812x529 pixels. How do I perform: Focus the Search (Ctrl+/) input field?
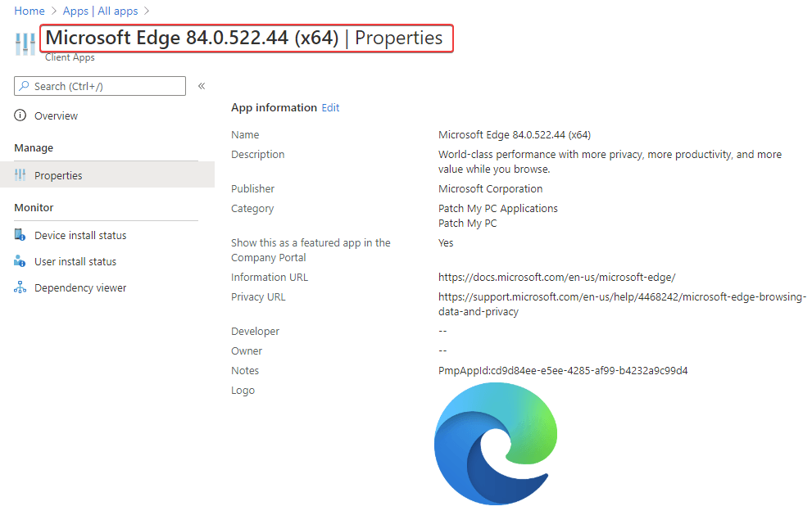click(x=107, y=87)
